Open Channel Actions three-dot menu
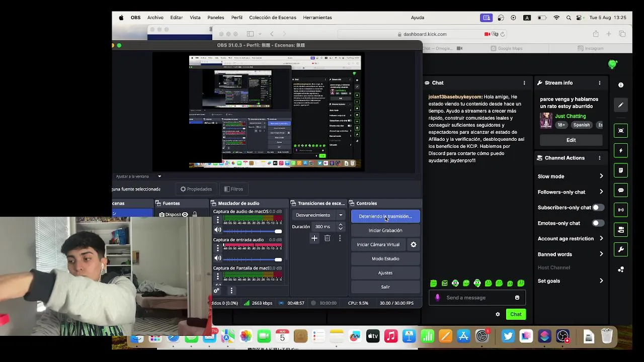 599,158
